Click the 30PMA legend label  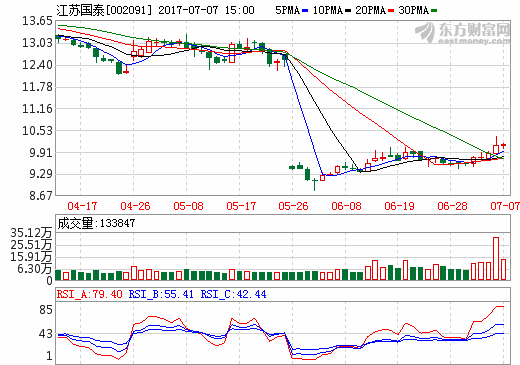click(413, 10)
